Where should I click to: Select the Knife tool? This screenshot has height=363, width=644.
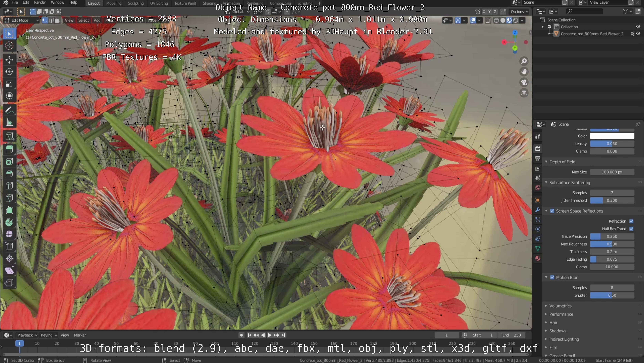[x=9, y=198]
